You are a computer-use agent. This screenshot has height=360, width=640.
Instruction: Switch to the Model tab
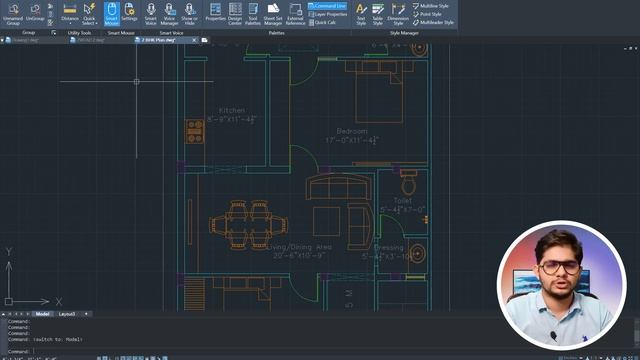click(42, 314)
